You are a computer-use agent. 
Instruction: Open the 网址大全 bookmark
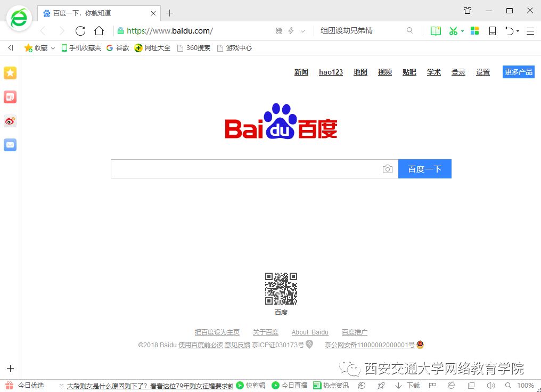(152, 48)
